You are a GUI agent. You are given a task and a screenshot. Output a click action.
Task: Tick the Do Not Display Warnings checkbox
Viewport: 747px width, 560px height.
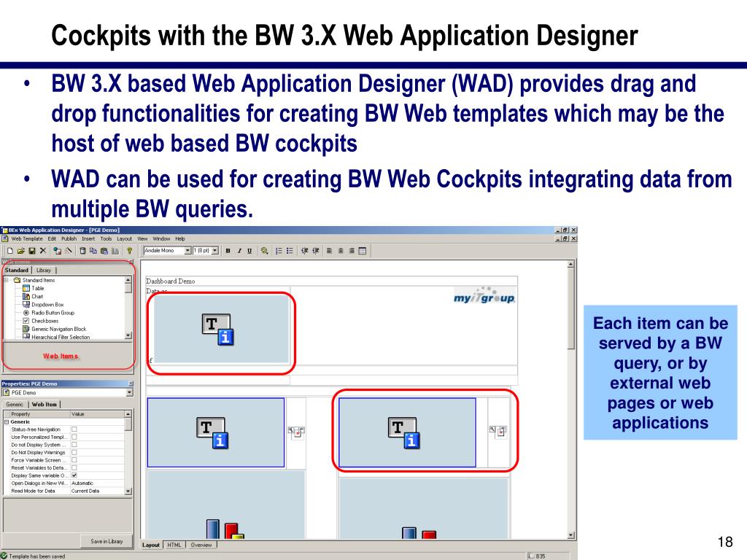click(x=74, y=452)
